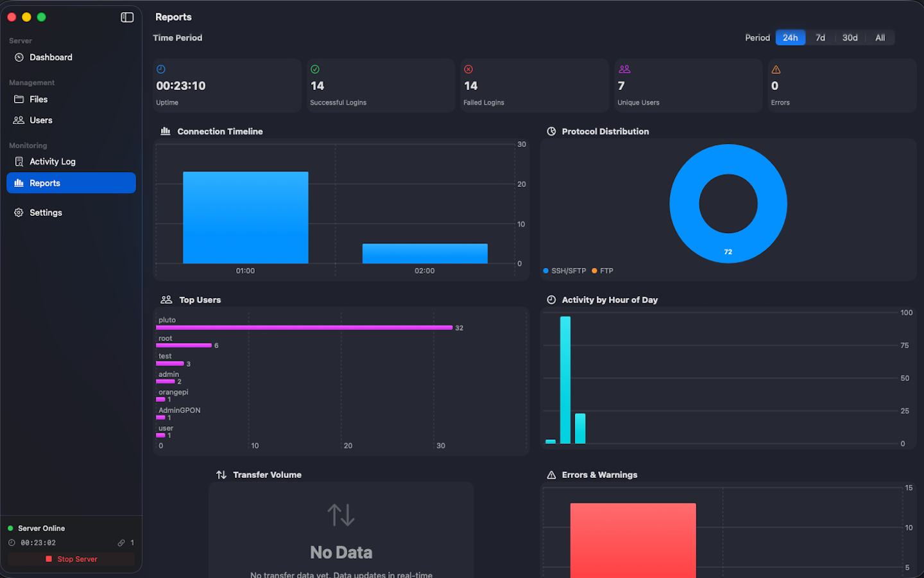
Task: Show All time period data
Action: (880, 38)
